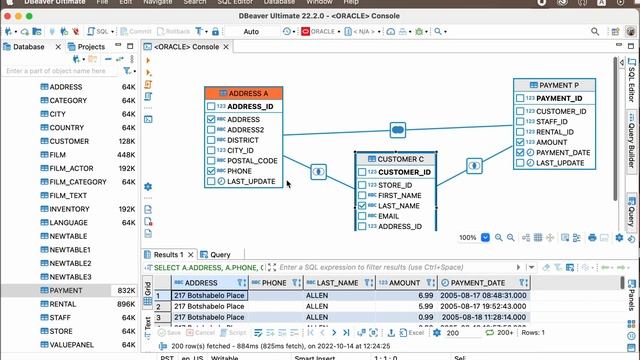Screen dimensions: 640x360
Task: Zoom in on the diagram
Action: [x=498, y=238]
